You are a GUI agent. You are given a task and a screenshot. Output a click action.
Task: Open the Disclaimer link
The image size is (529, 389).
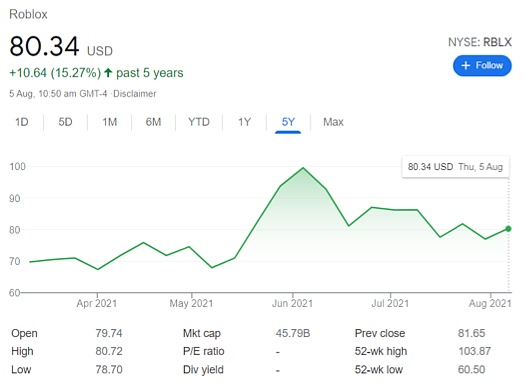click(135, 94)
